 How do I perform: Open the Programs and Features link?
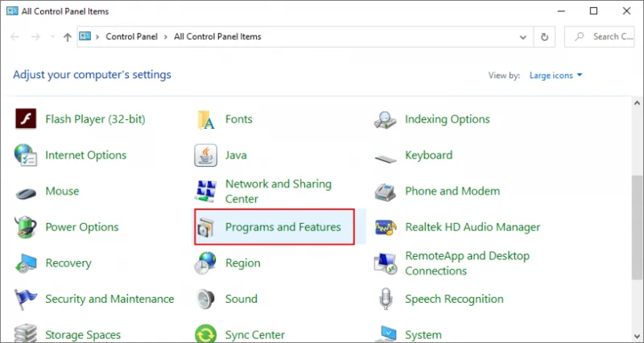click(x=283, y=227)
